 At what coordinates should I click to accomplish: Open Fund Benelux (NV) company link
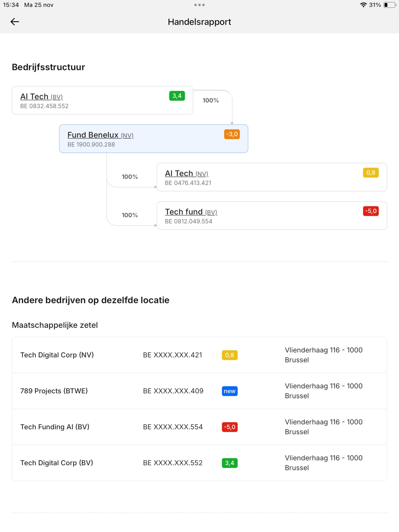[100, 135]
